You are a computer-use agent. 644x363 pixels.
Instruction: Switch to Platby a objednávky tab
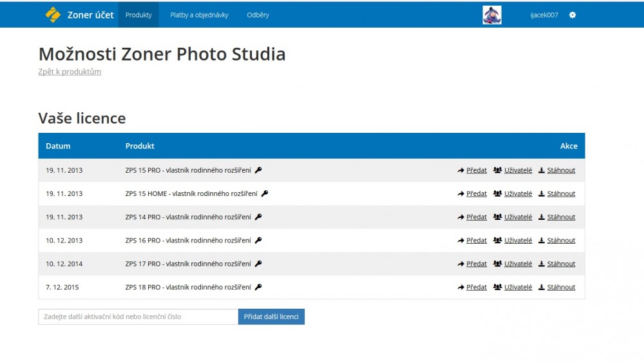coord(199,15)
